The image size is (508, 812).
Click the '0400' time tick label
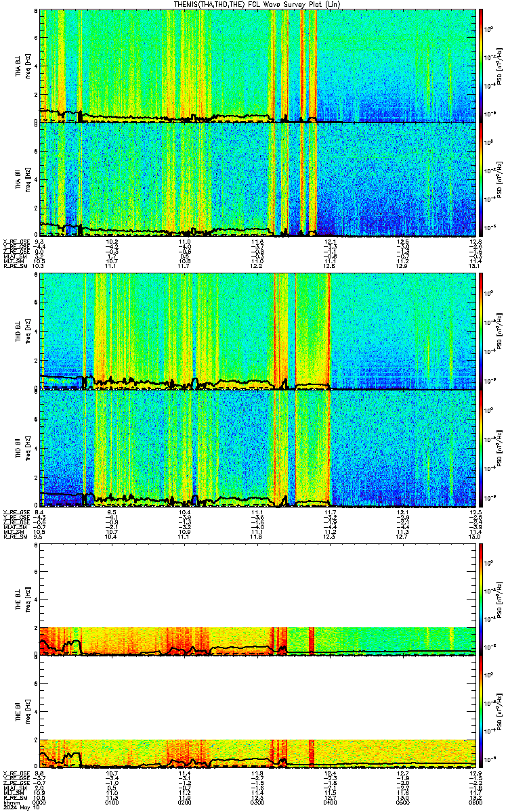point(331,802)
